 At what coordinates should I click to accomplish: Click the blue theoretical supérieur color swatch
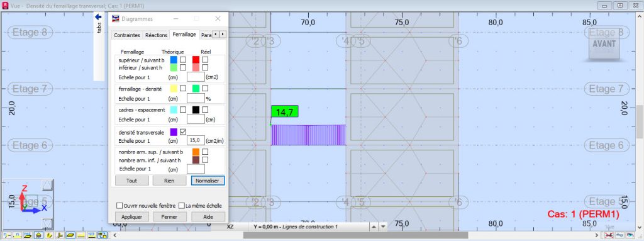174,60
